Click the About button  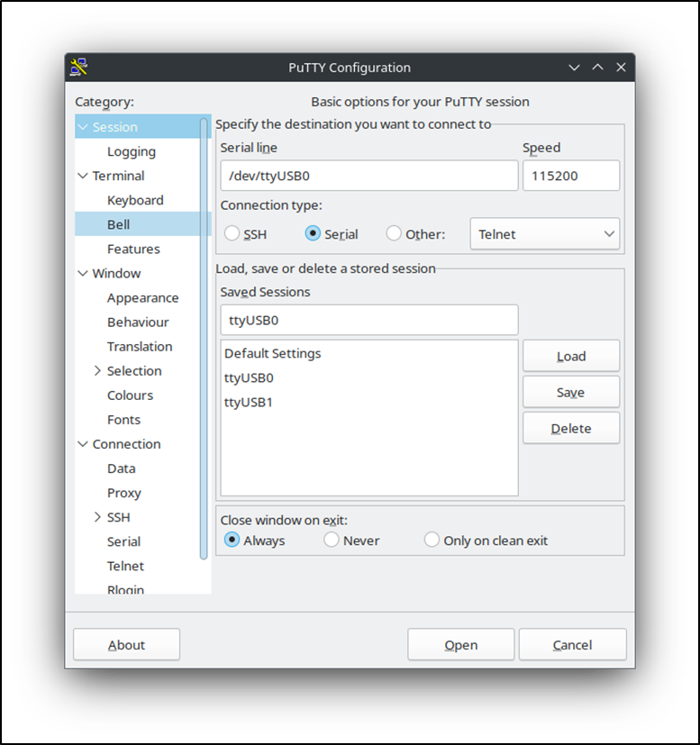pos(126,644)
